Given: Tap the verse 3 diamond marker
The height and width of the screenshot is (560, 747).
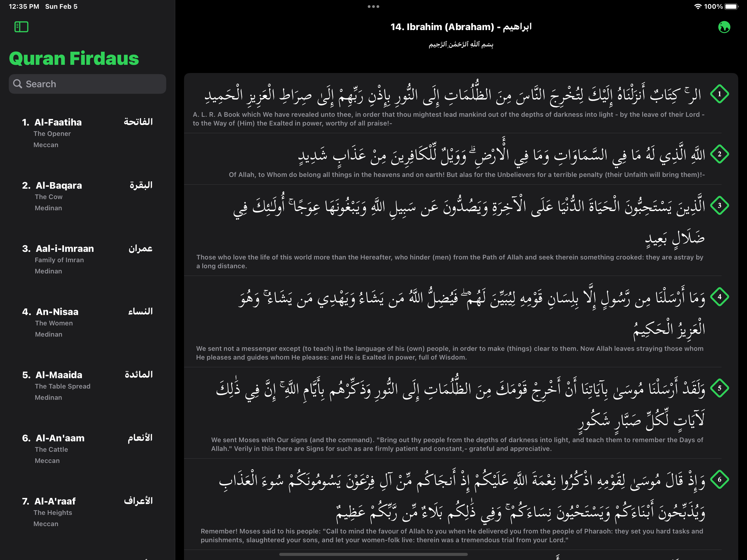Looking at the screenshot, I should click(719, 205).
